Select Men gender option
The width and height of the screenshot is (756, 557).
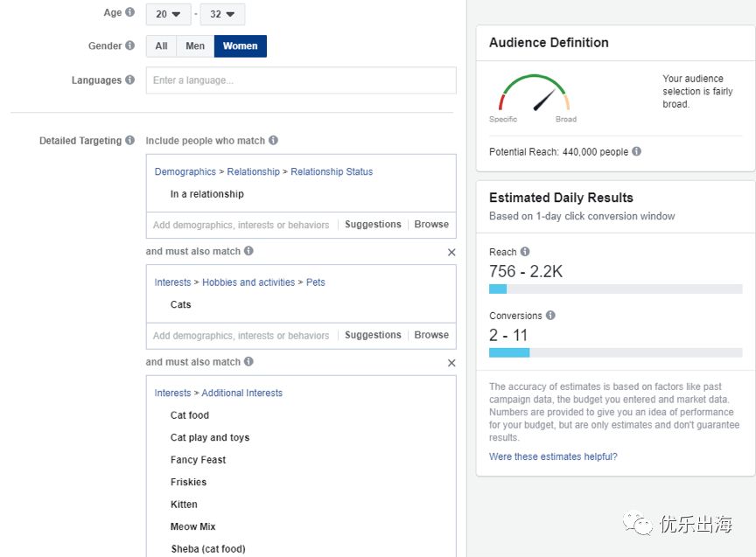click(x=195, y=46)
